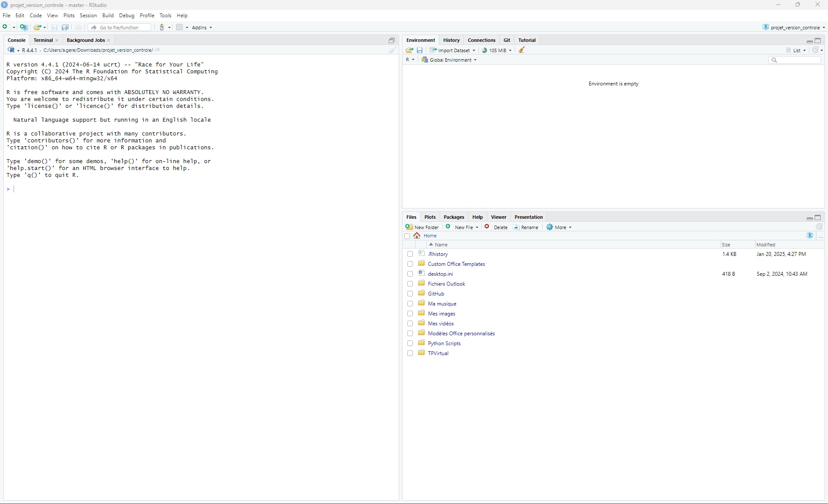
Task: Click the Save Workspace disk icon
Action: (x=419, y=50)
